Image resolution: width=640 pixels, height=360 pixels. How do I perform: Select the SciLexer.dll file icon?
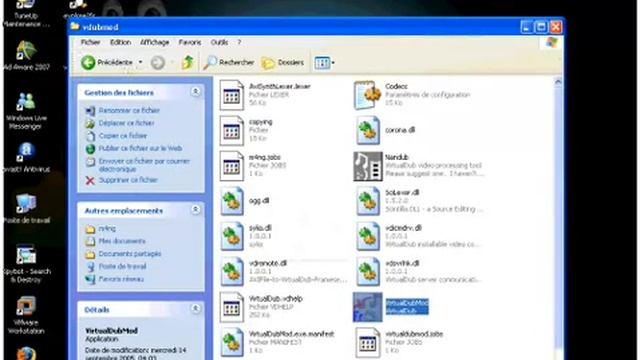[368, 201]
